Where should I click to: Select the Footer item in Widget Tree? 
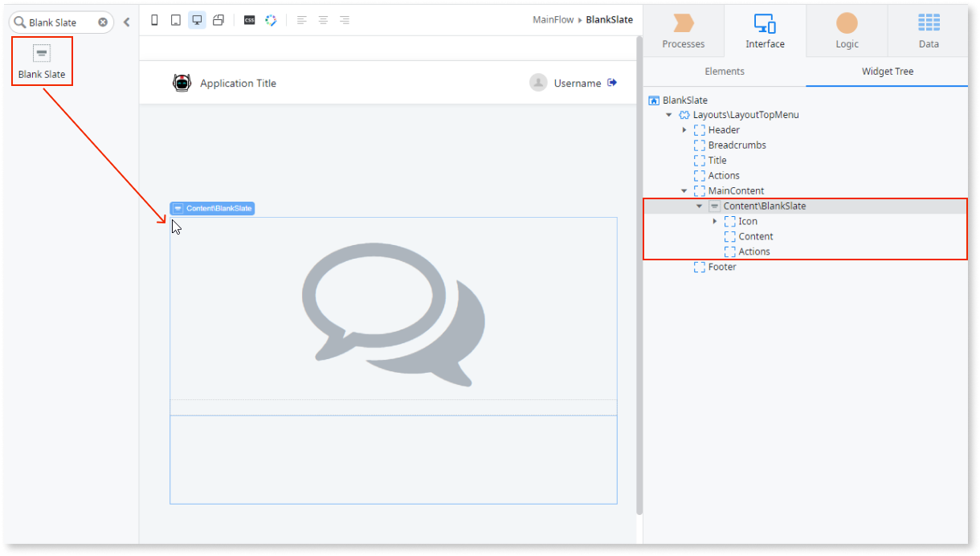coord(721,267)
